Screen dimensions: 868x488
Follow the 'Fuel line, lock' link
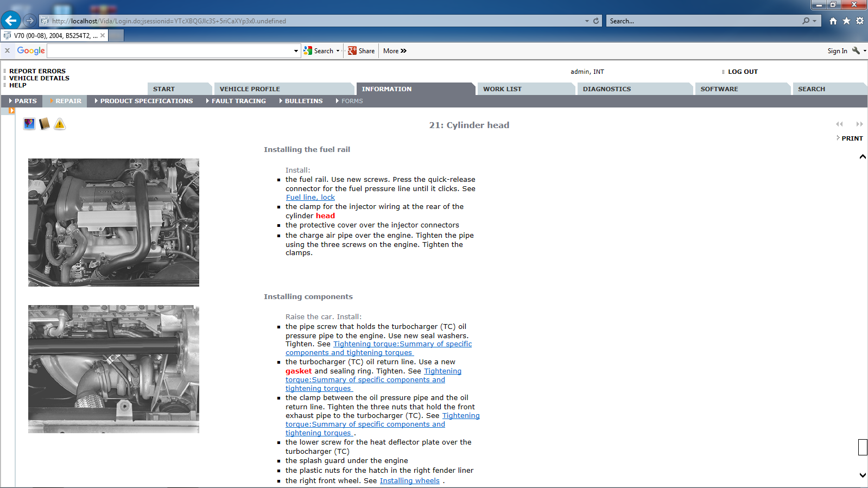pos(310,198)
